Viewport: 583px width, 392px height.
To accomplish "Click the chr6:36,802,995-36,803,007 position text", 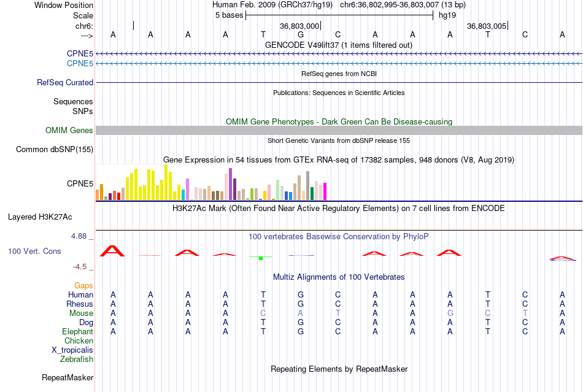I will point(403,5).
